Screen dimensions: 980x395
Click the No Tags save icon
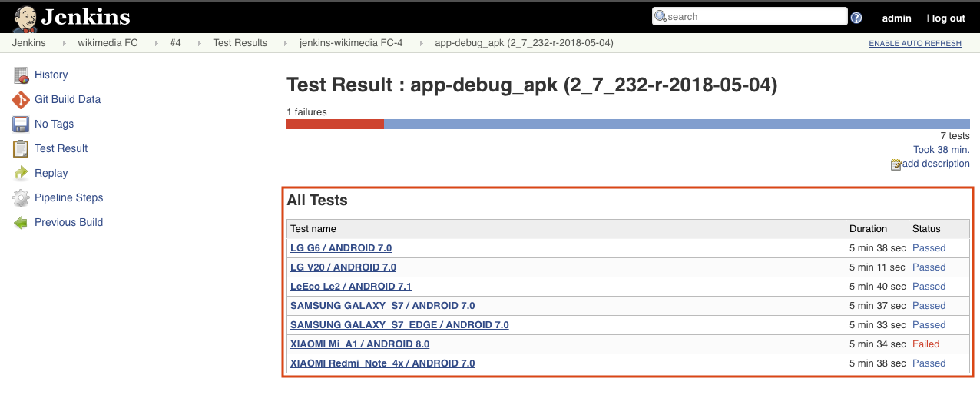pos(21,124)
